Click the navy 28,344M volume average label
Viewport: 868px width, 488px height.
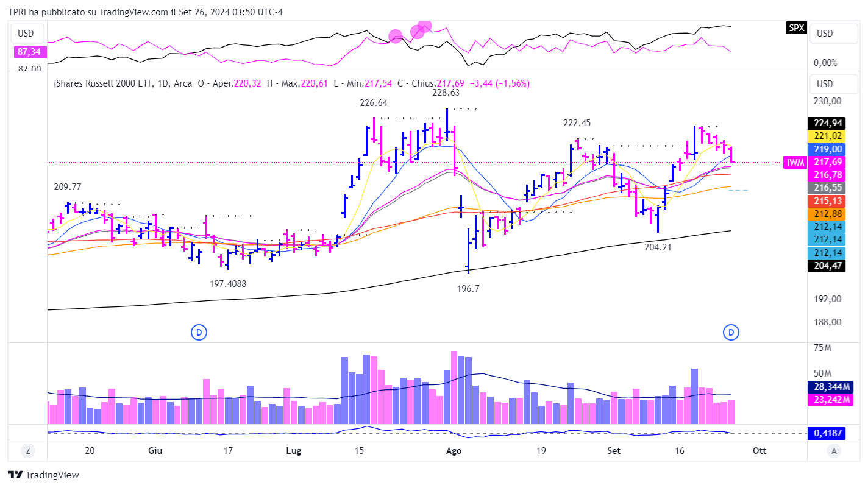click(x=825, y=387)
